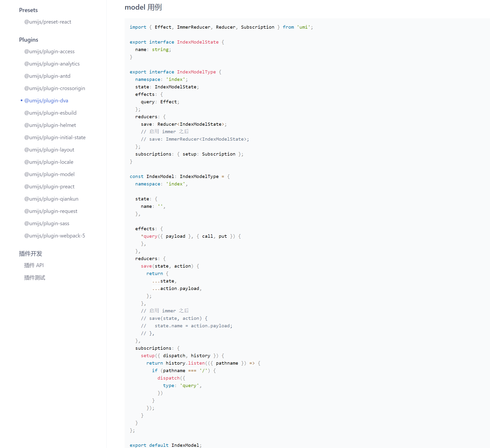490x448 pixels.
Task: Open the @umijs/plugin-webpack-5 link
Action: tap(55, 236)
